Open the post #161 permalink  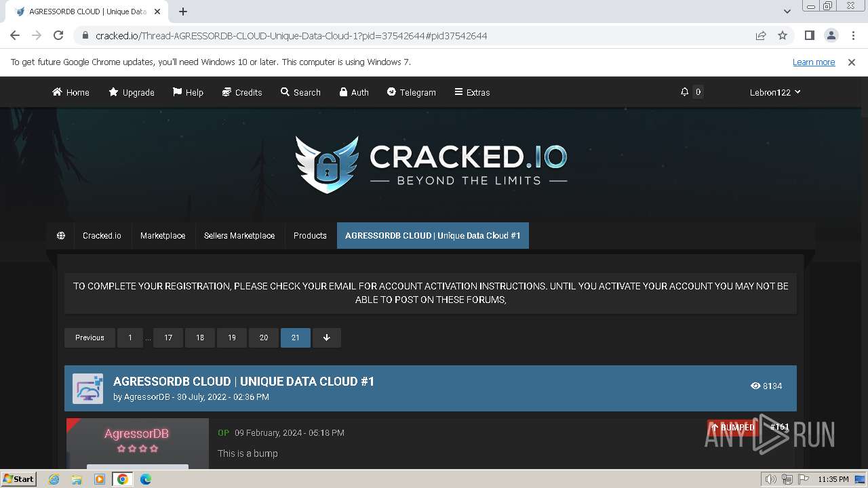(x=779, y=427)
